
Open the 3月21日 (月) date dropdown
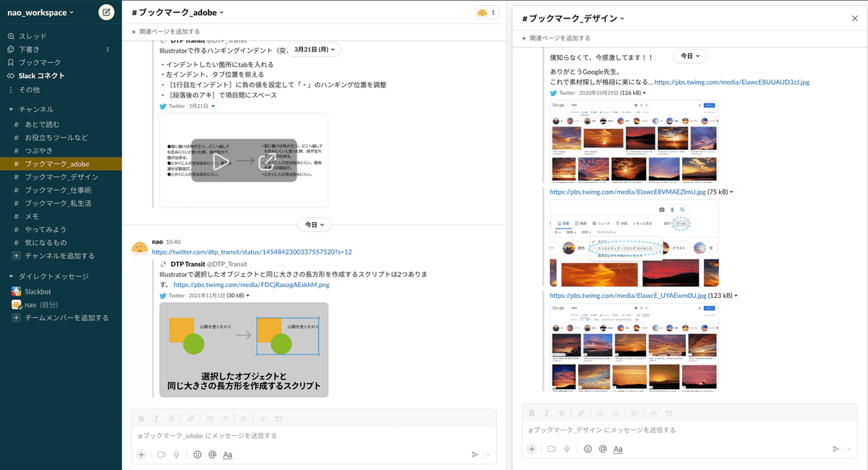314,49
